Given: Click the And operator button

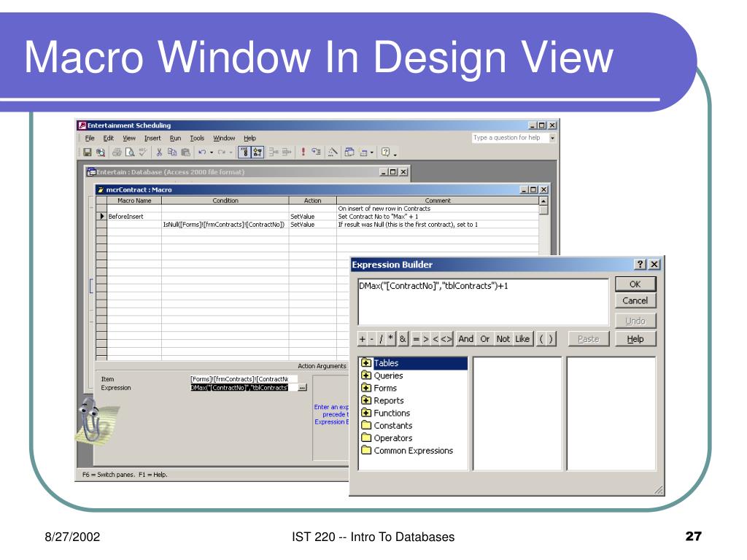Looking at the screenshot, I should click(465, 339).
